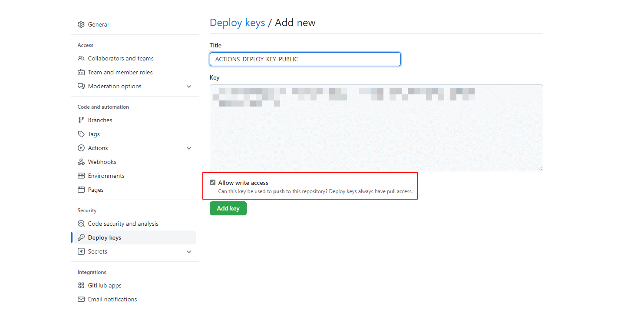Click the Collaborators and teams people icon
The image size is (644, 324).
tap(81, 58)
